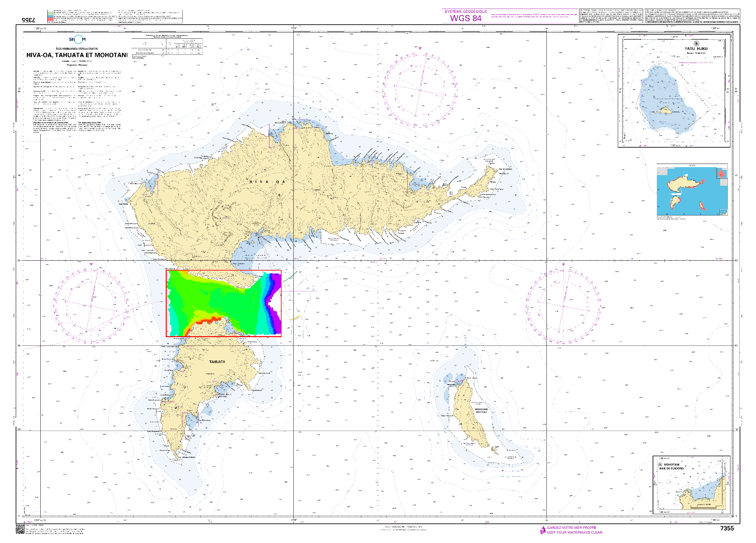Click the blue source diagram thumbnail map
The image size is (756, 543).
tap(692, 191)
